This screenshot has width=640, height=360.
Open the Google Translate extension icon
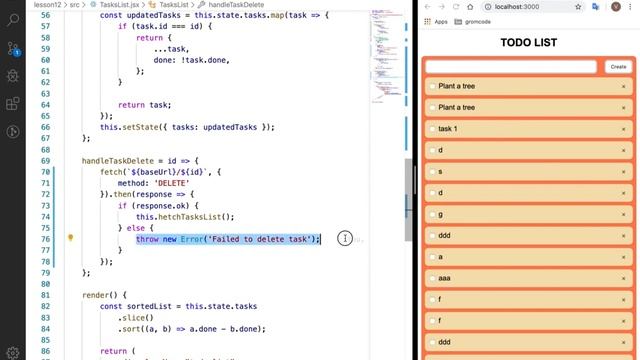pos(596,7)
